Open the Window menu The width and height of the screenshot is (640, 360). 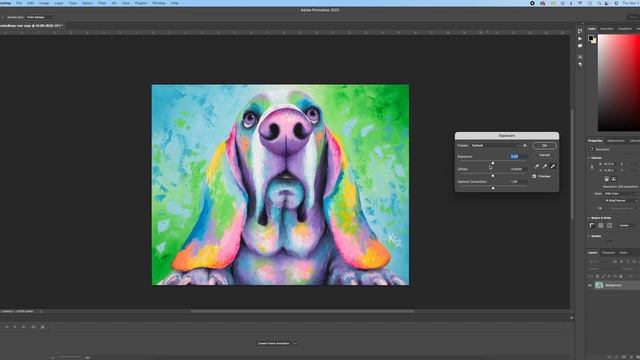(159, 3)
